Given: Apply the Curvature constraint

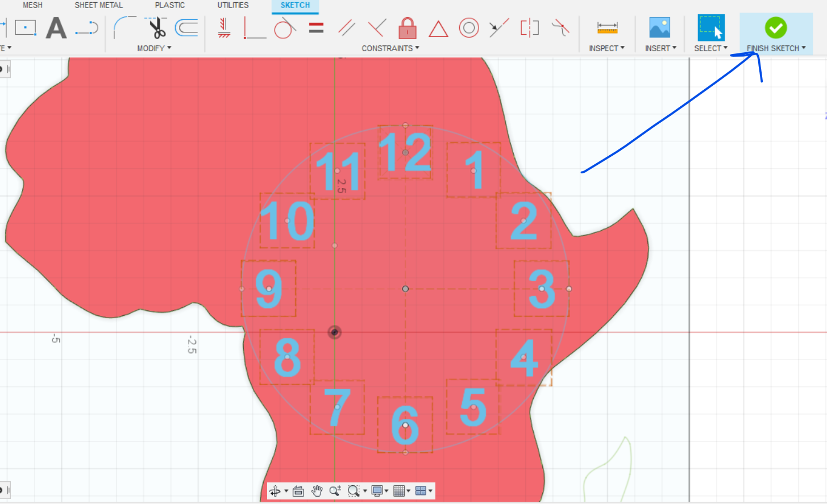Looking at the screenshot, I should coord(560,27).
